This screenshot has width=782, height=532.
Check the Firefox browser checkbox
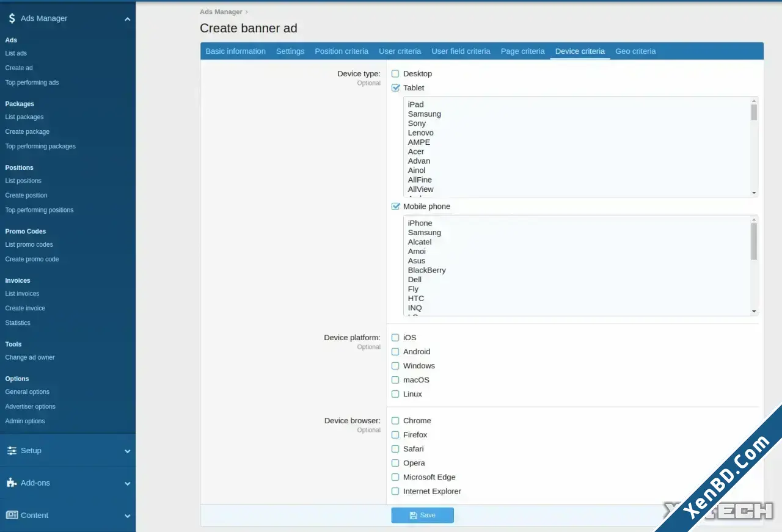[395, 435]
